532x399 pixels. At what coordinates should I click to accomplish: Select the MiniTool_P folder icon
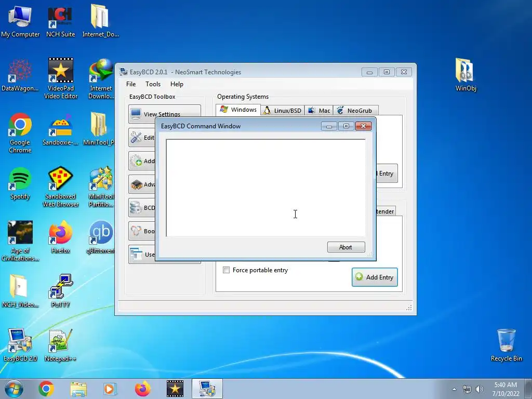pyautogui.click(x=99, y=129)
